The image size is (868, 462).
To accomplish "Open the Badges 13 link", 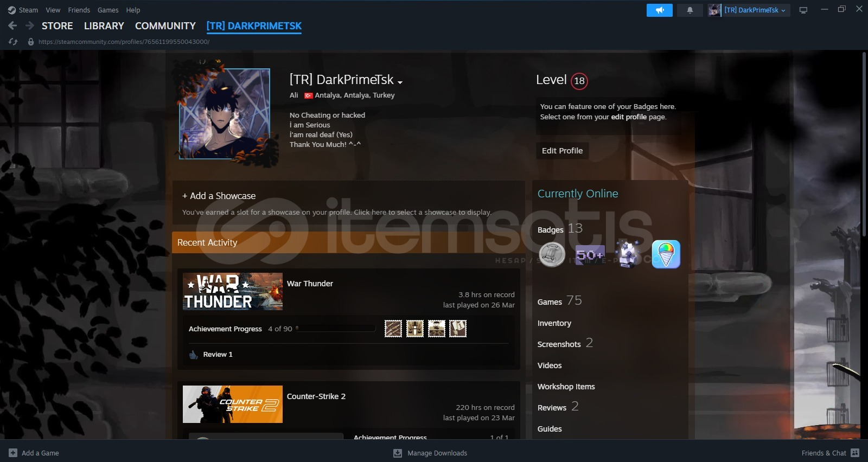I will (560, 229).
